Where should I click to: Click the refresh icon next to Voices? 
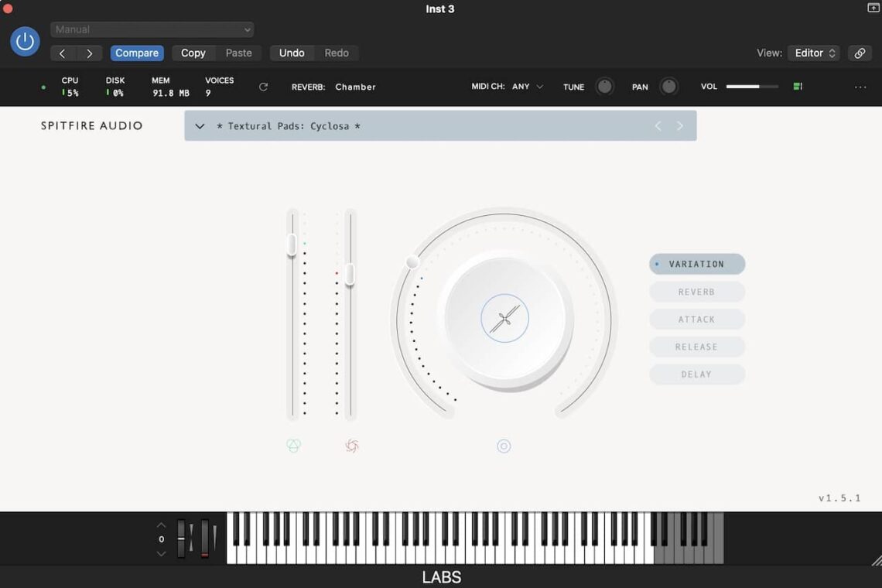[263, 87]
